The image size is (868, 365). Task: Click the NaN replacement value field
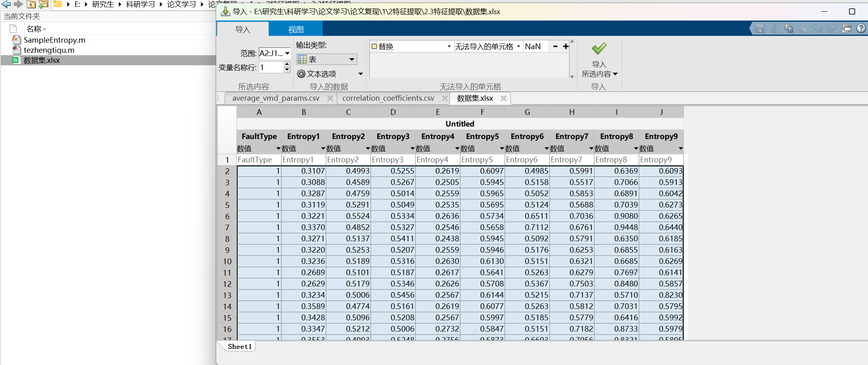click(536, 47)
